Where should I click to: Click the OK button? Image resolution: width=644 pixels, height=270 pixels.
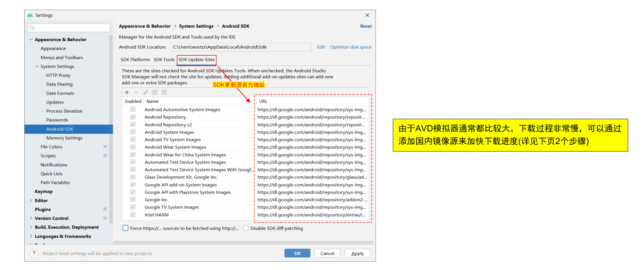pos(297,253)
